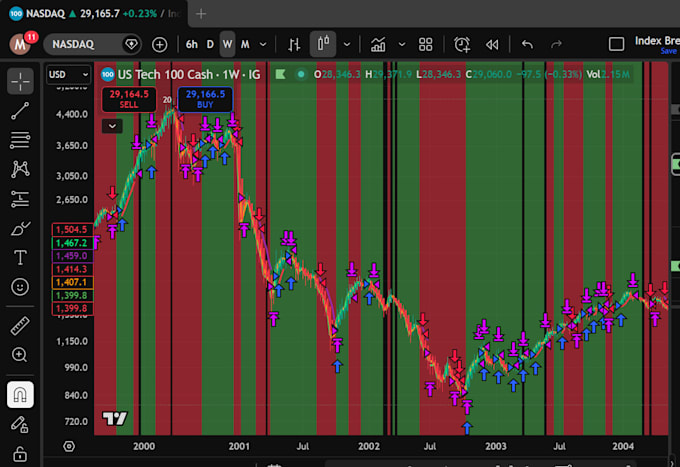The height and width of the screenshot is (467, 680).
Task: Add symbol with the plus button
Action: click(x=160, y=44)
